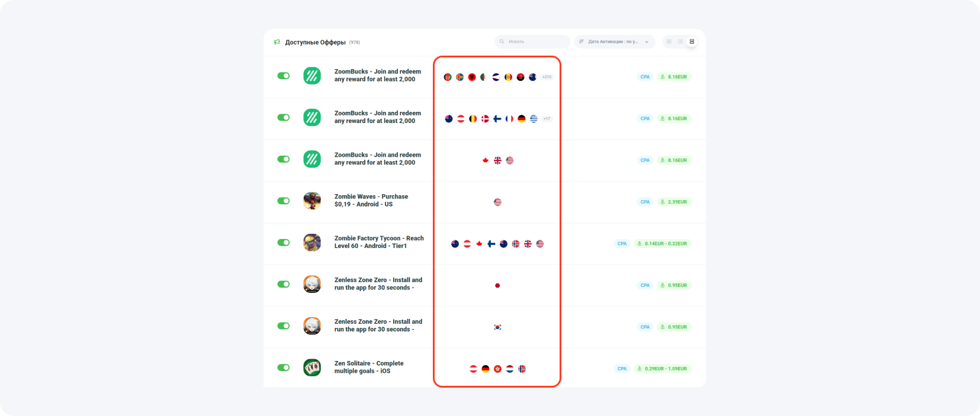This screenshot has width=980, height=416.
Task: Open the Дата Активации sort dropdown
Action: tap(614, 41)
